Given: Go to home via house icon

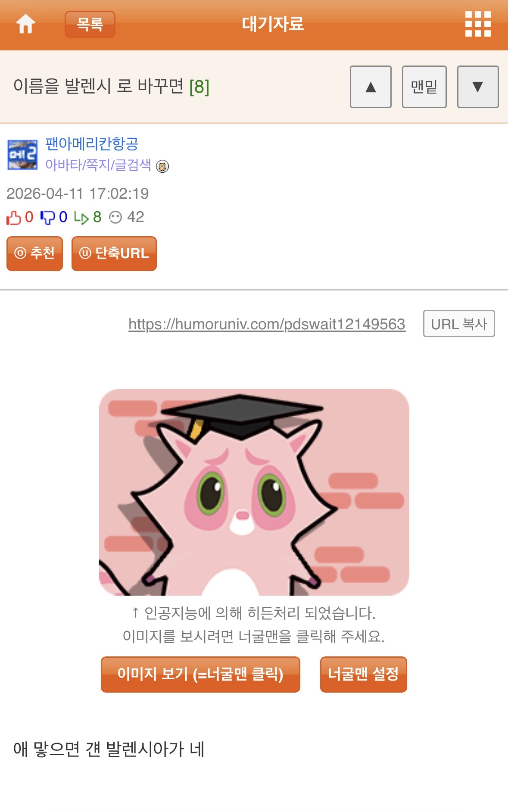Looking at the screenshot, I should pyautogui.click(x=25, y=24).
